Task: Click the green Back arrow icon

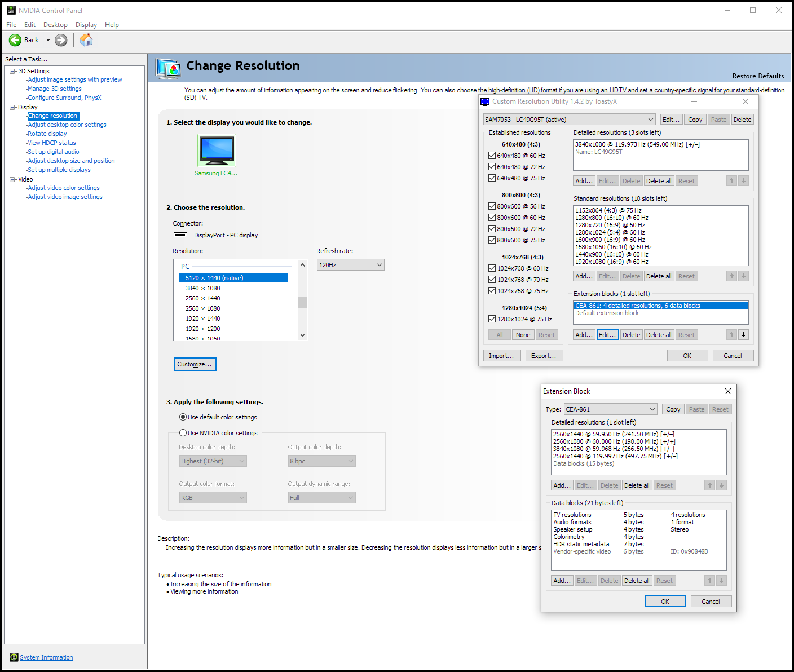Action: [x=15, y=40]
